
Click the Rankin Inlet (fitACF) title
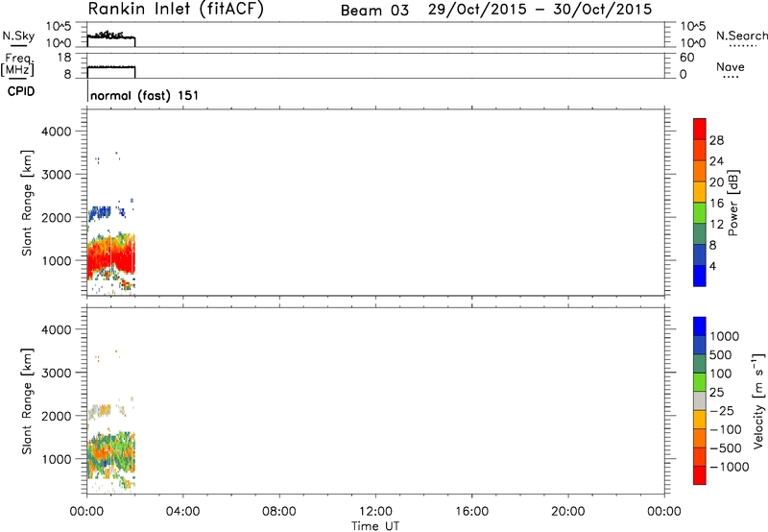(x=176, y=10)
